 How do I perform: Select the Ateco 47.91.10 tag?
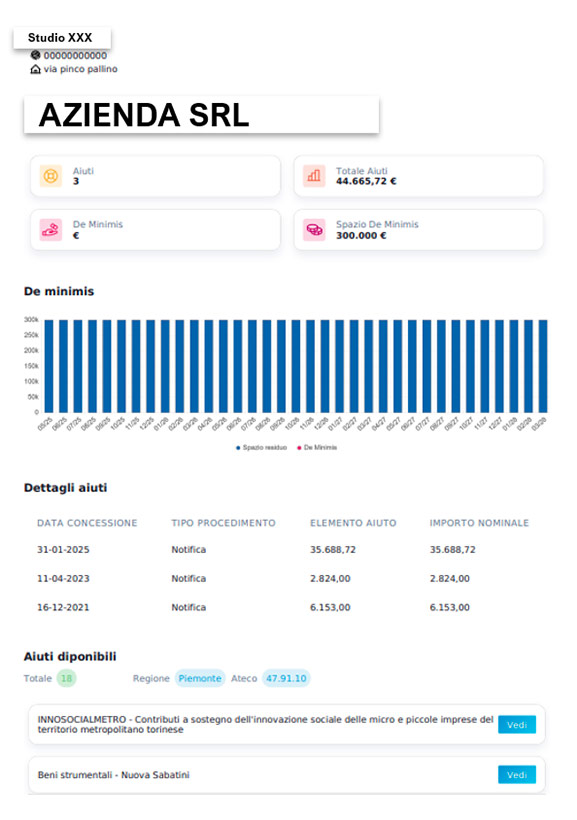286,678
